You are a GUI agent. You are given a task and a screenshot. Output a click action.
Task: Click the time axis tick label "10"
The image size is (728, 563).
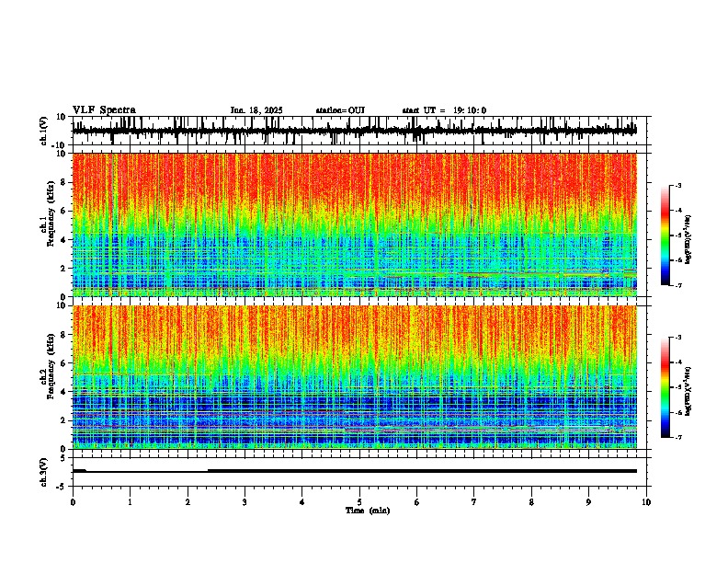(646, 502)
